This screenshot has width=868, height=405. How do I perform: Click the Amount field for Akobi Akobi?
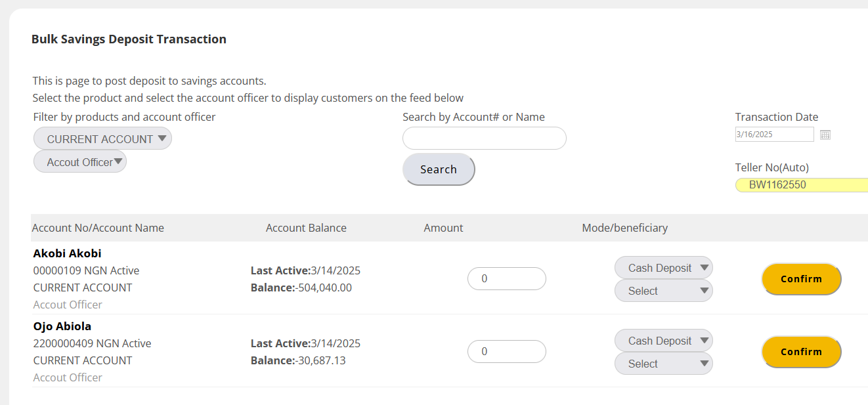[506, 278]
